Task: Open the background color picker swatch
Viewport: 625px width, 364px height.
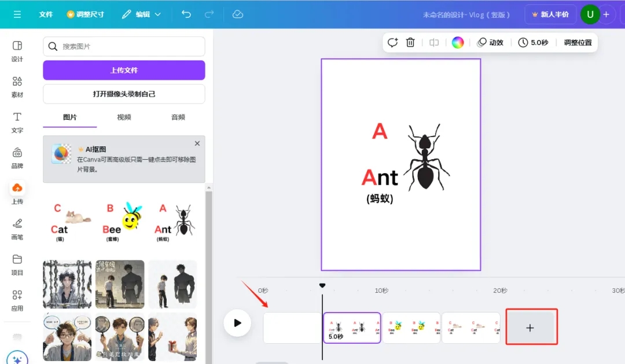Action: pyautogui.click(x=458, y=42)
